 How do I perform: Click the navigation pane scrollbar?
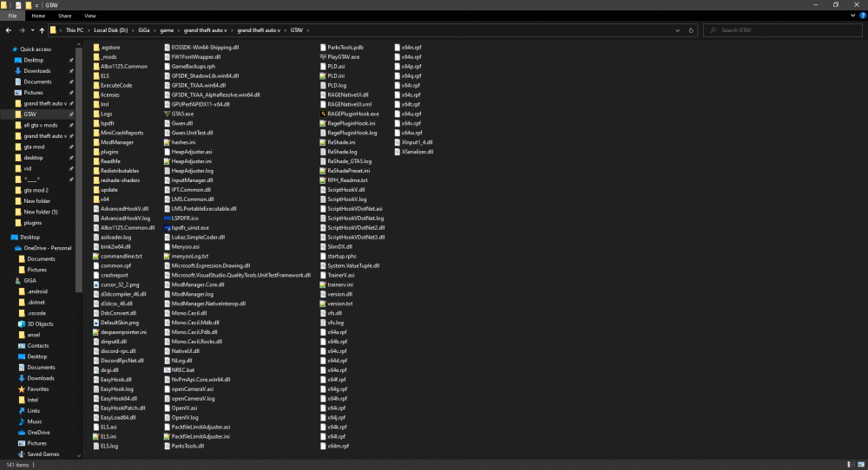79,168
